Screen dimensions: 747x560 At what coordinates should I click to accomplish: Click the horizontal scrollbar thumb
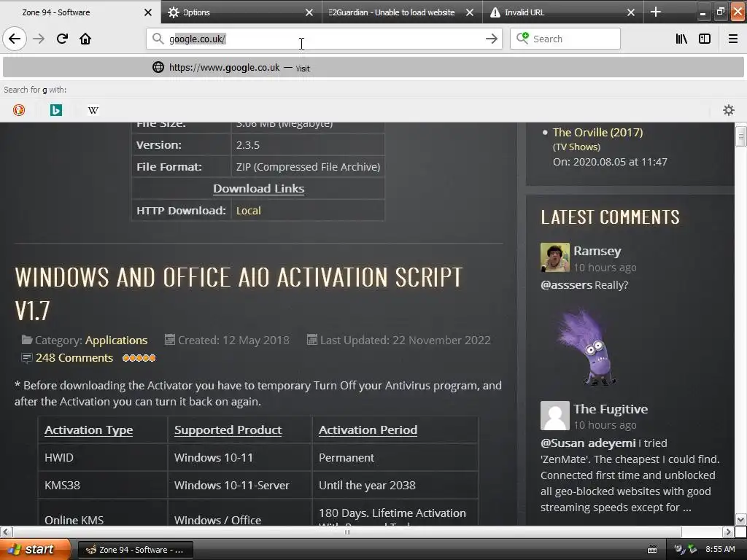[347, 532]
